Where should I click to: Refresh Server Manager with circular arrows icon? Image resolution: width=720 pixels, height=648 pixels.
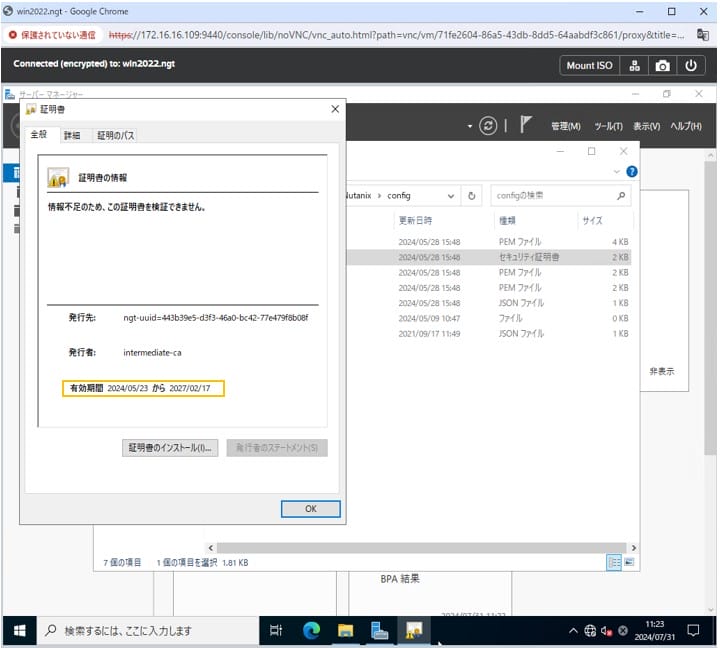point(488,126)
